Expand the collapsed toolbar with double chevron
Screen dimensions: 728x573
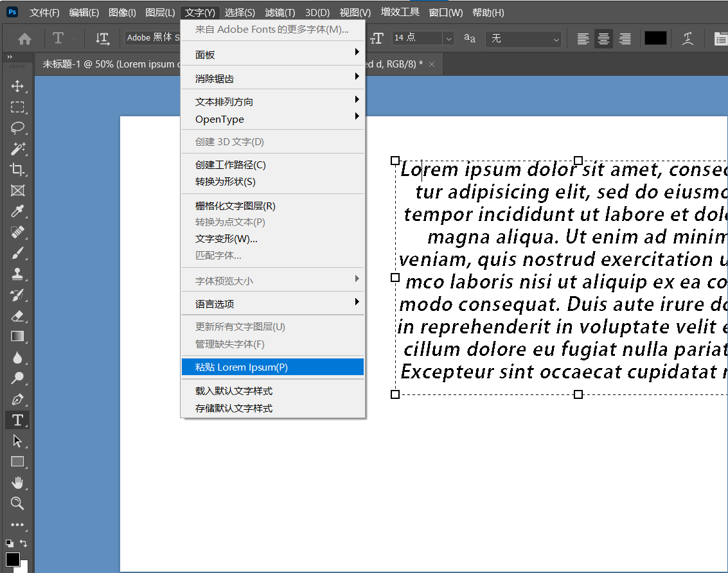(x=9, y=57)
